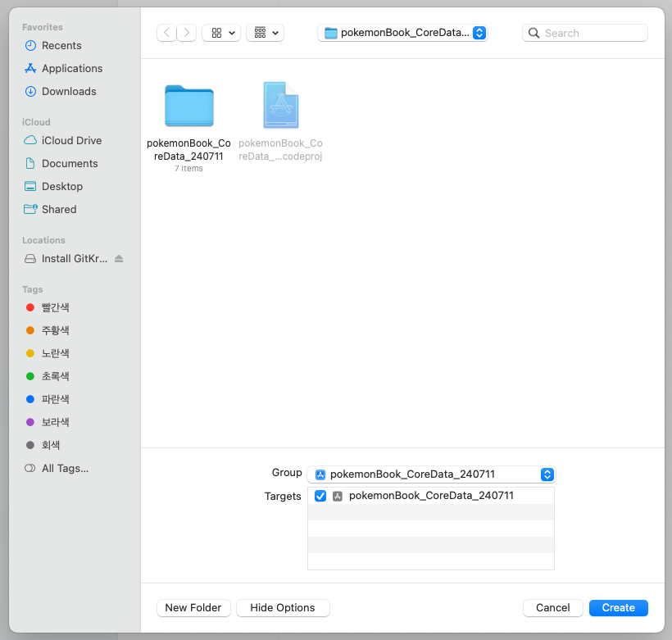Viewport: 672px width, 640px height.
Task: Open the group-by options dropdown
Action: pos(266,33)
